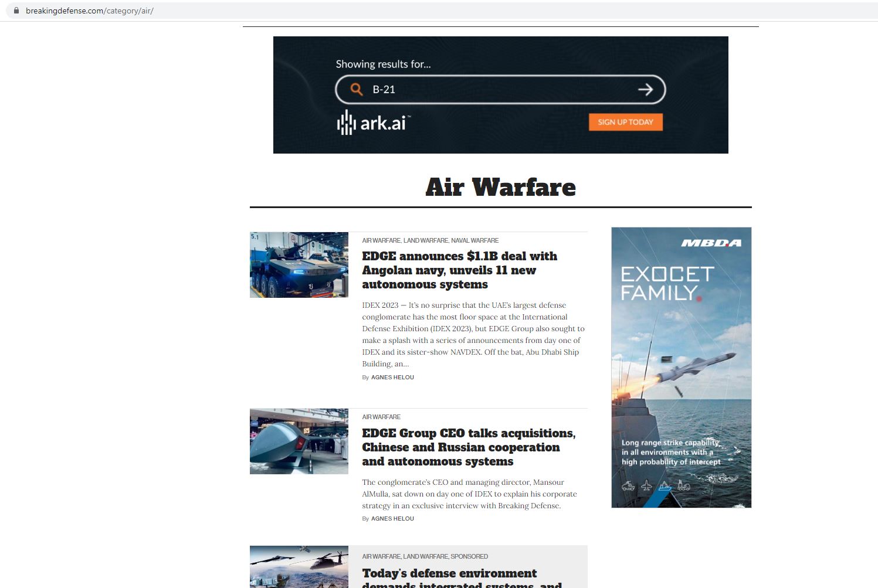Click the ark.ai logo

373,123
